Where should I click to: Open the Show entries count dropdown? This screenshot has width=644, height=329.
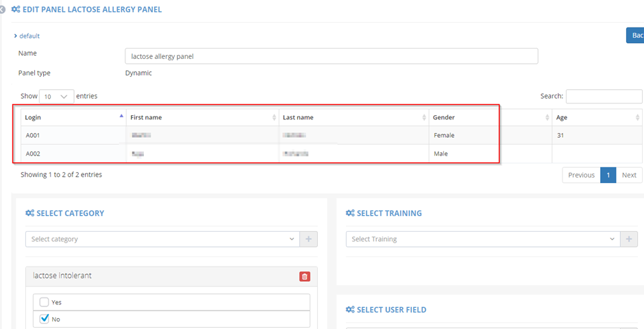click(57, 97)
